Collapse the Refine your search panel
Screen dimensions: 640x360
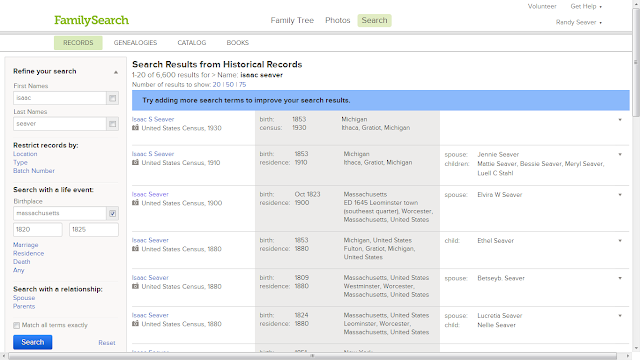click(116, 72)
